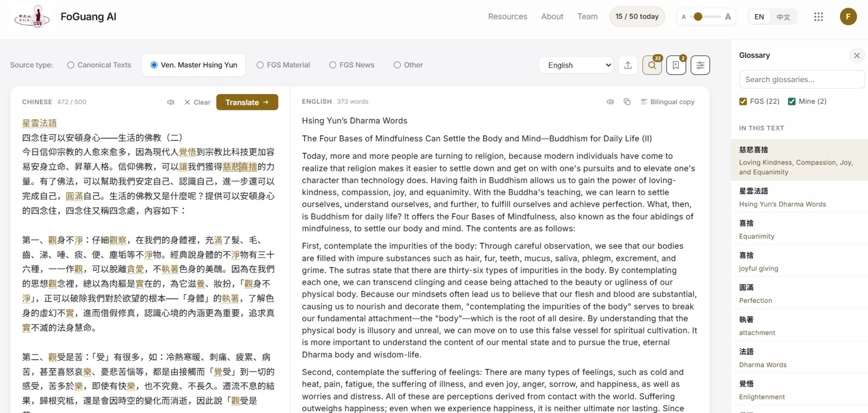868x413 pixels.
Task: Adjust the font size slider handle
Action: [698, 16]
